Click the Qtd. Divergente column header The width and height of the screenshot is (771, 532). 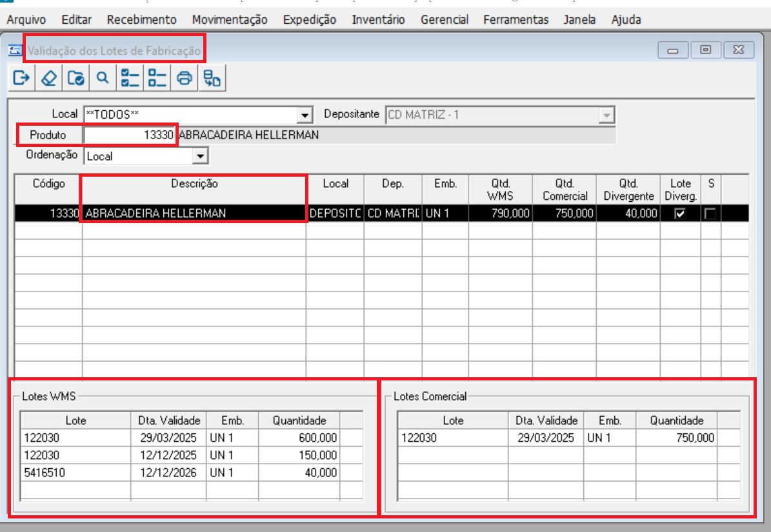pyautogui.click(x=628, y=189)
